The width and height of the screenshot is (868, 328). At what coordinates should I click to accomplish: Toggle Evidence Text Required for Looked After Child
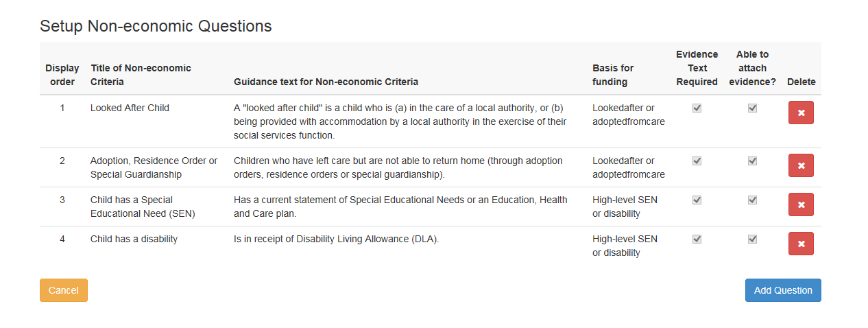click(x=697, y=108)
